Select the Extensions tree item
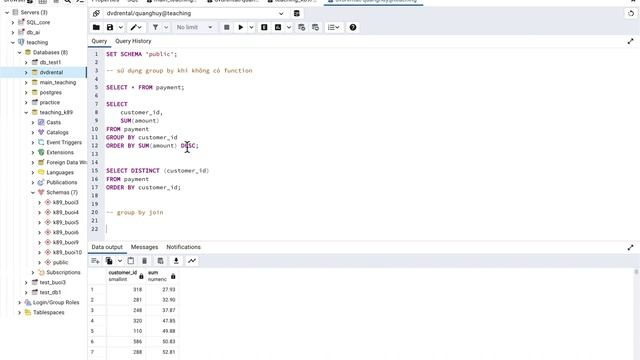Screen dimensions: 640x360 point(60,153)
